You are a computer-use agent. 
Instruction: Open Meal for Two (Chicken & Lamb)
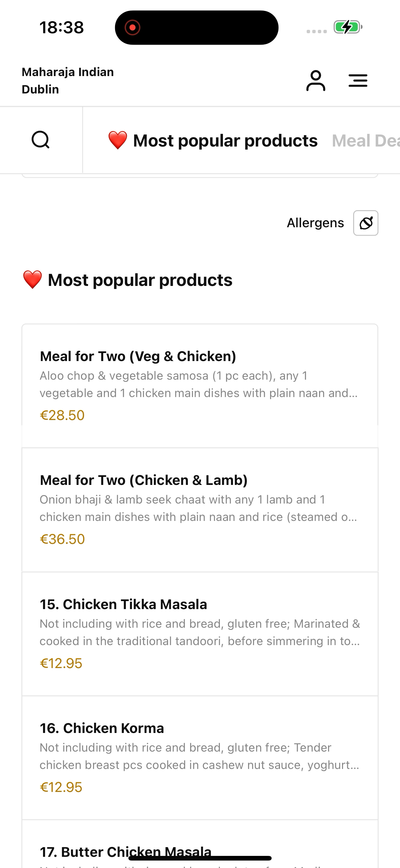coord(200,510)
